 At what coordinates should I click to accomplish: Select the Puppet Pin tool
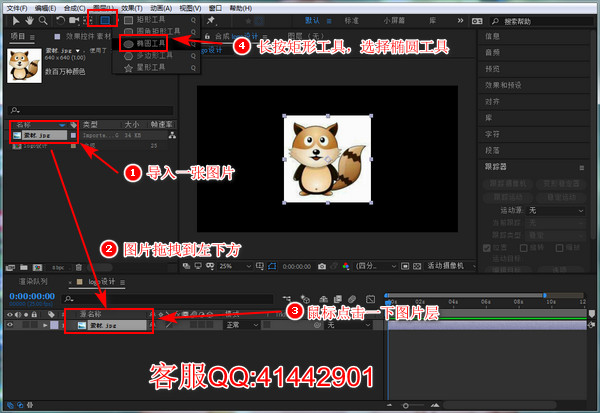pyautogui.click(x=211, y=21)
